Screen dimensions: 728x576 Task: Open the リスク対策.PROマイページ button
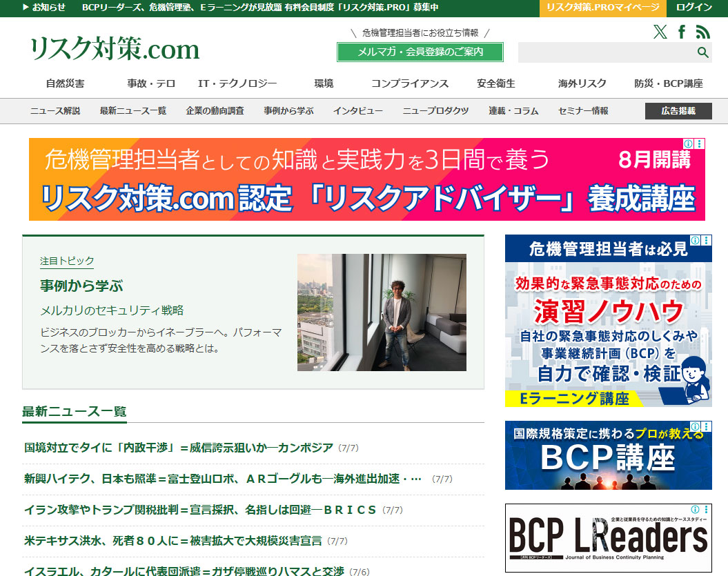pos(602,9)
